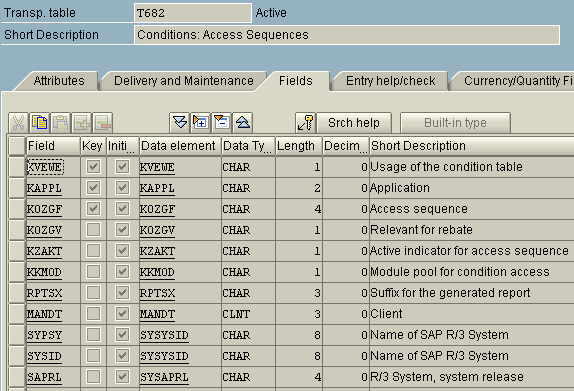Toggle Key checkbox for KVEWE row
574x391 pixels.
point(93,167)
